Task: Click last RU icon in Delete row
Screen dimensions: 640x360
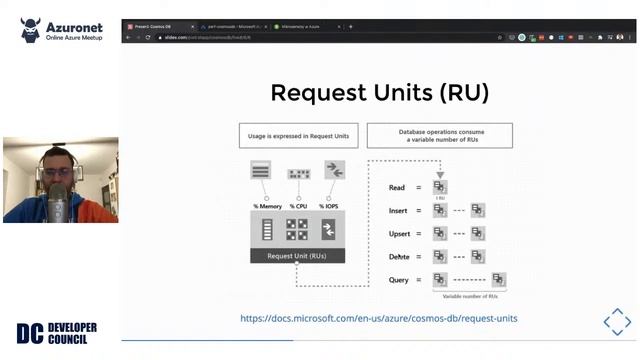Action: pyautogui.click(x=478, y=257)
